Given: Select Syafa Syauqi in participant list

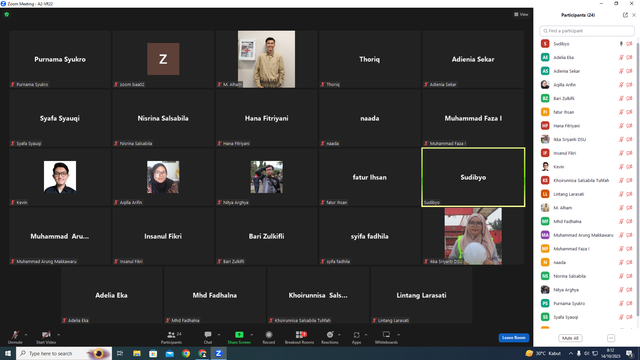Looking at the screenshot, I should (x=587, y=317).
